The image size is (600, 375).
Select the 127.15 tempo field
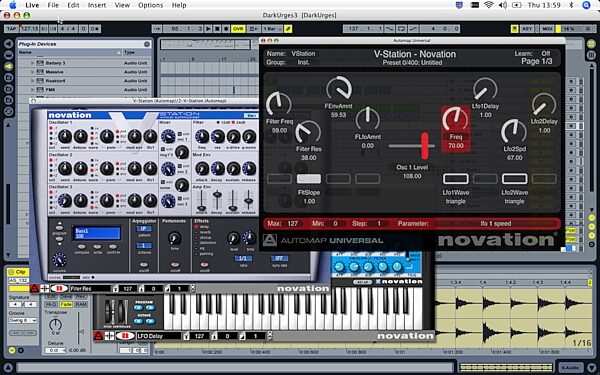coord(29,29)
